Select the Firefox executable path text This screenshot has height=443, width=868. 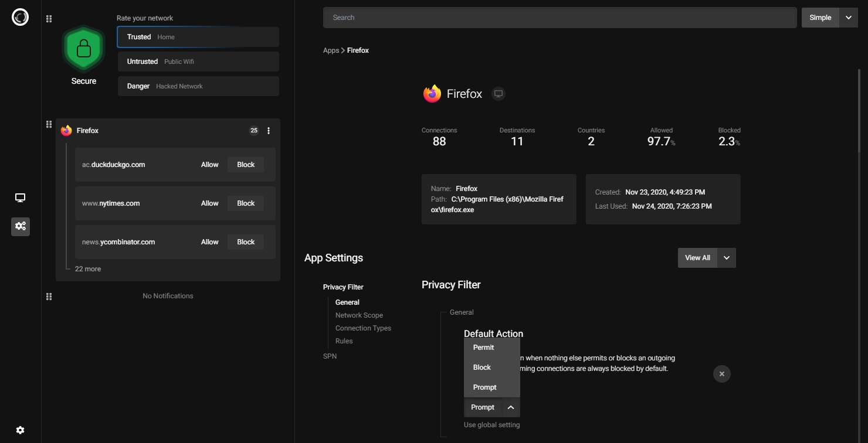coord(497,205)
